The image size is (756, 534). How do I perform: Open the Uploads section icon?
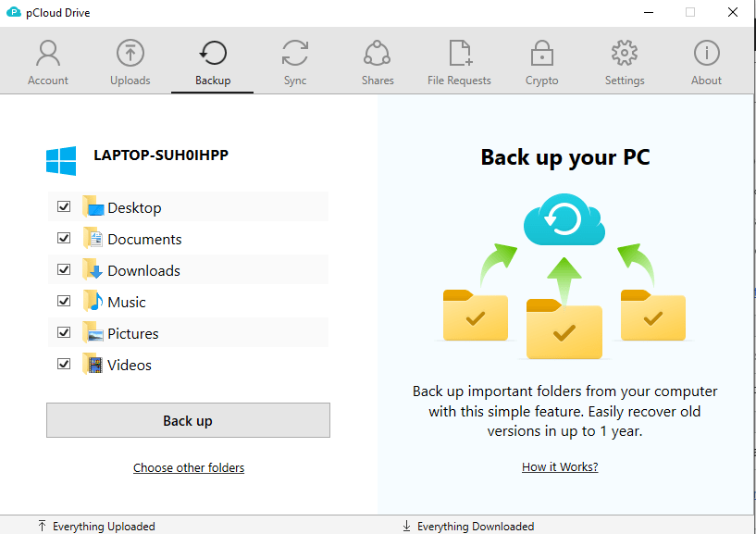tap(130, 53)
